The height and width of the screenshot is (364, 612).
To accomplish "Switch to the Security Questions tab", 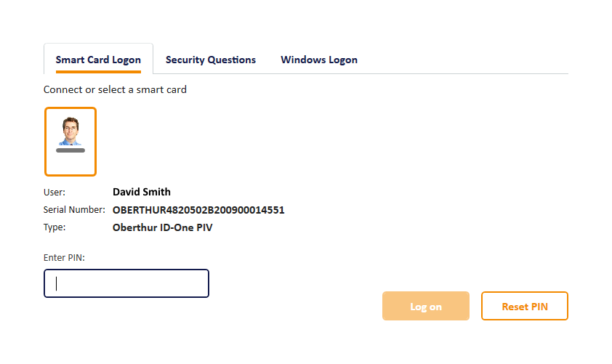I will 211,60.
